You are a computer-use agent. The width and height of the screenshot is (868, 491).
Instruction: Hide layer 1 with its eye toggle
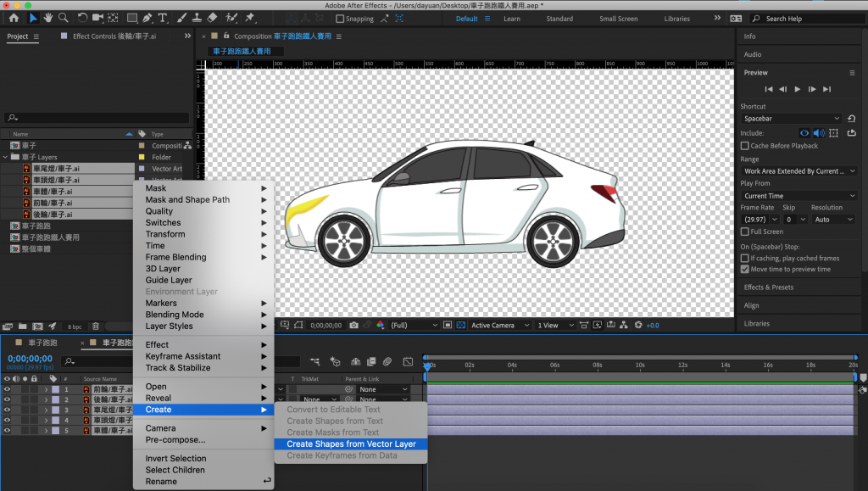click(8, 389)
